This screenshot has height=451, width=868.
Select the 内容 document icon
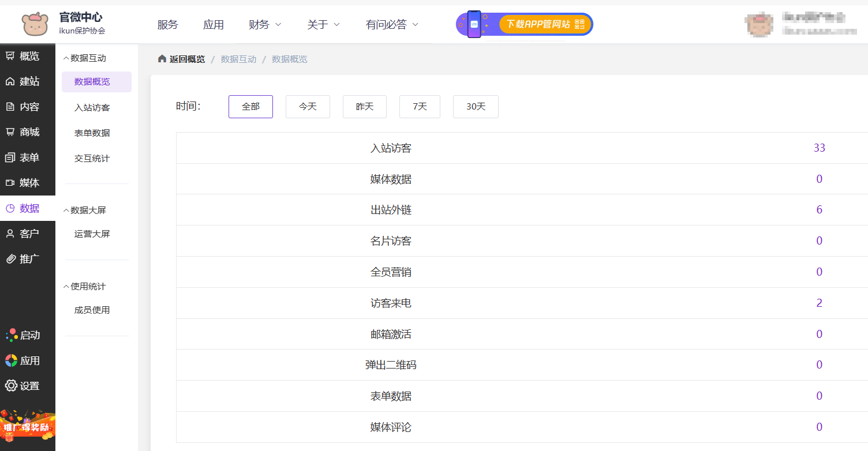10,107
